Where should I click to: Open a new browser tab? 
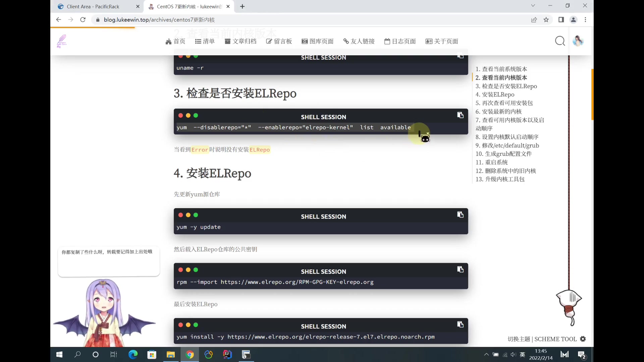pyautogui.click(x=243, y=6)
